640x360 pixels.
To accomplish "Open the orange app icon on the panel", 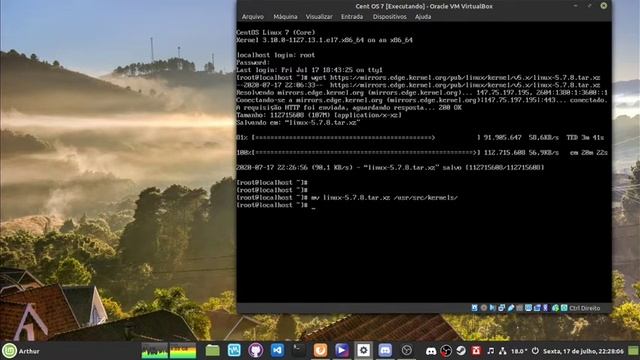I will tap(320, 350).
